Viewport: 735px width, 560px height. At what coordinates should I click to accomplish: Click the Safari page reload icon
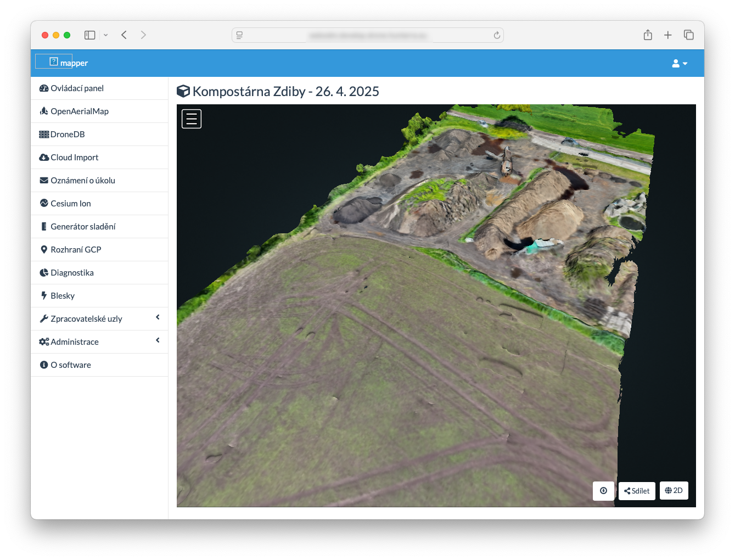pos(497,35)
